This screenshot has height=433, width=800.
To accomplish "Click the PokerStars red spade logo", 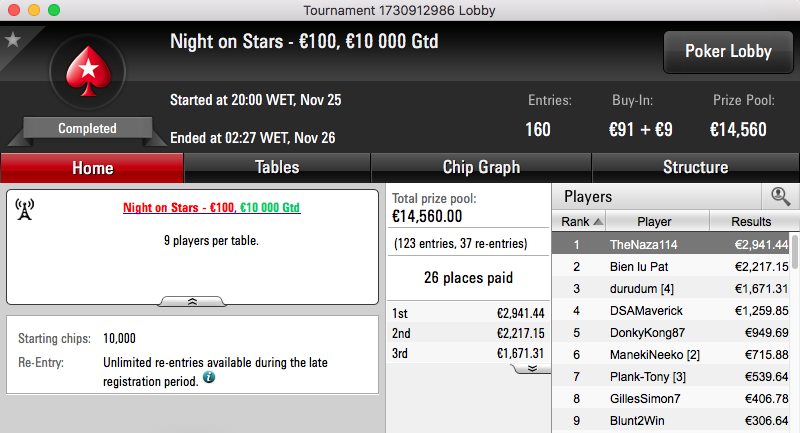I will pos(88,71).
